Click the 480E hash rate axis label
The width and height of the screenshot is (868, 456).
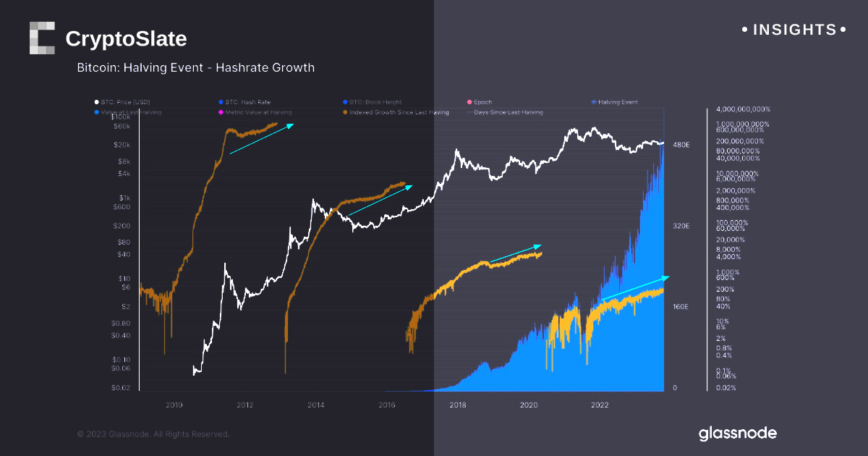pyautogui.click(x=681, y=145)
